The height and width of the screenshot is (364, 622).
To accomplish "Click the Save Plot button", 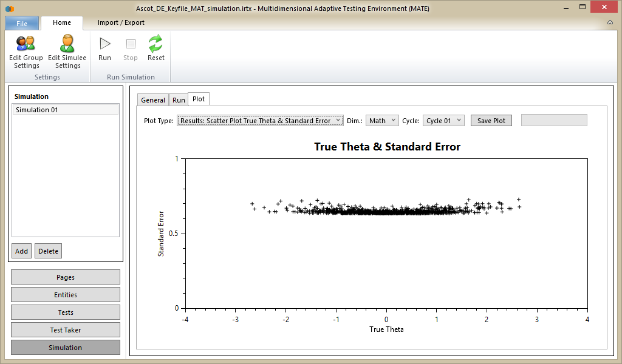I will [491, 121].
